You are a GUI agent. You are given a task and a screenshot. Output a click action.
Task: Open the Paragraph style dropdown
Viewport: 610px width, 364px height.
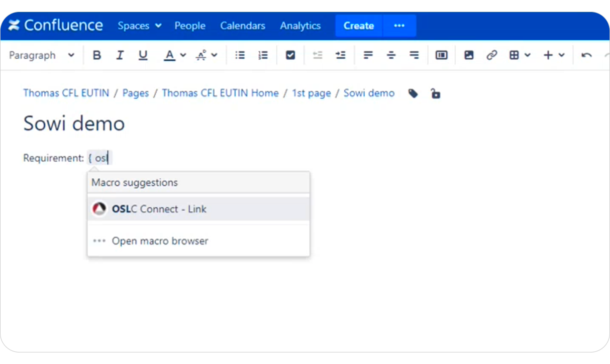pos(42,55)
